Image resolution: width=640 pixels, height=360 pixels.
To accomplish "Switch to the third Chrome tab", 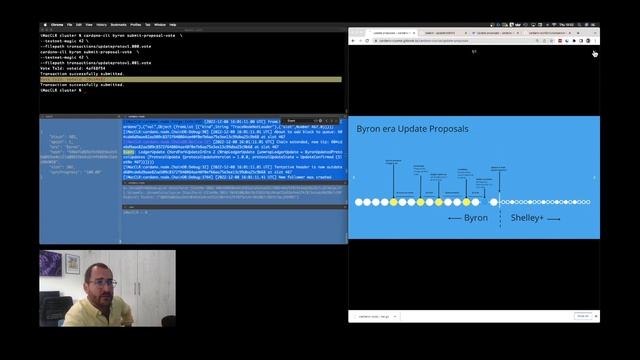I will (495, 33).
